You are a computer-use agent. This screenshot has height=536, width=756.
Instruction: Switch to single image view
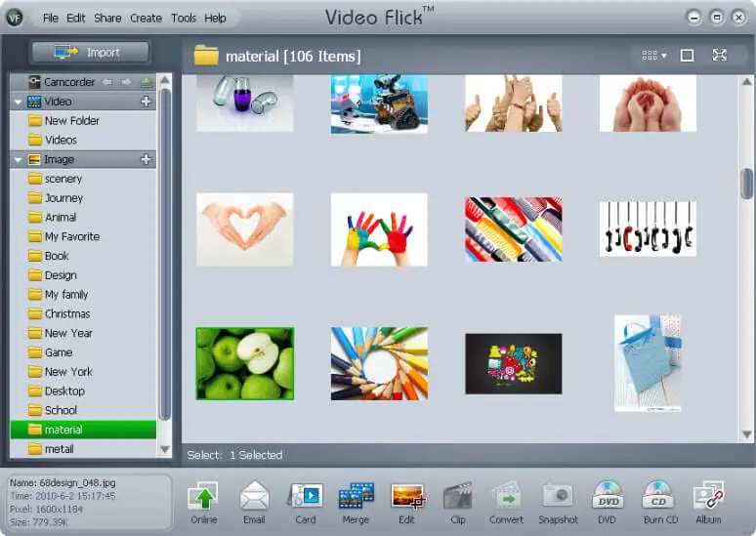[687, 56]
